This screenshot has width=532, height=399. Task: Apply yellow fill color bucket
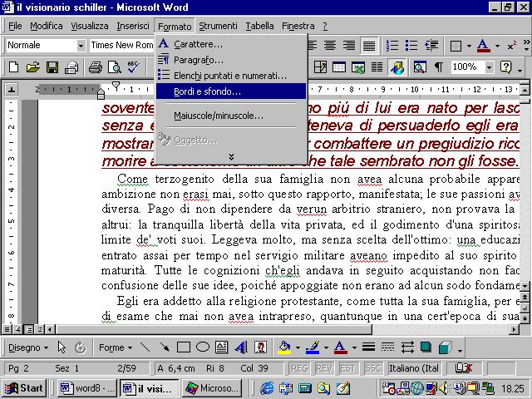[284, 347]
